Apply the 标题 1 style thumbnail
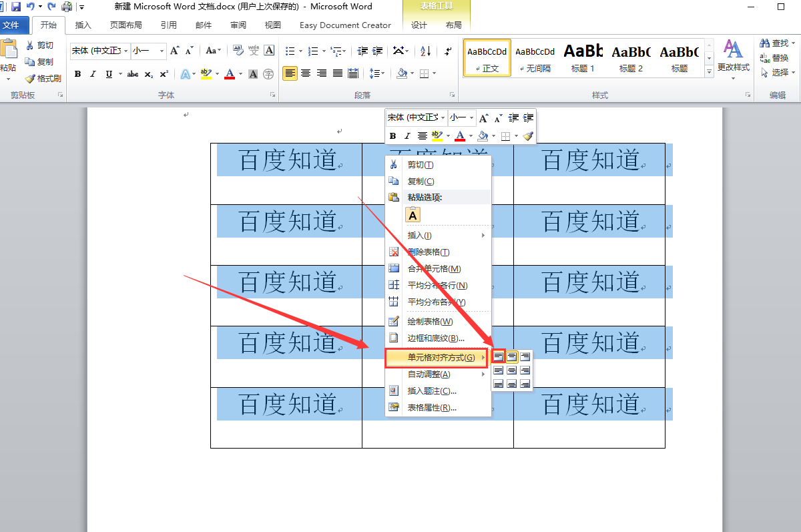This screenshot has width=801, height=532. coord(583,57)
